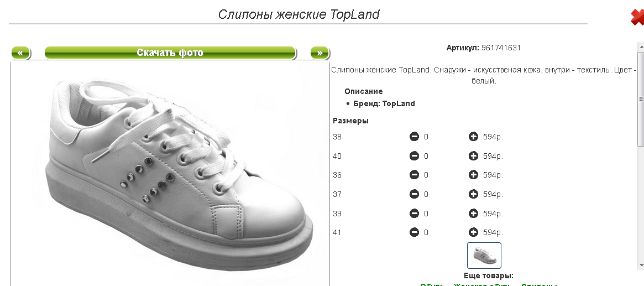Click the Описание heading

point(364,91)
